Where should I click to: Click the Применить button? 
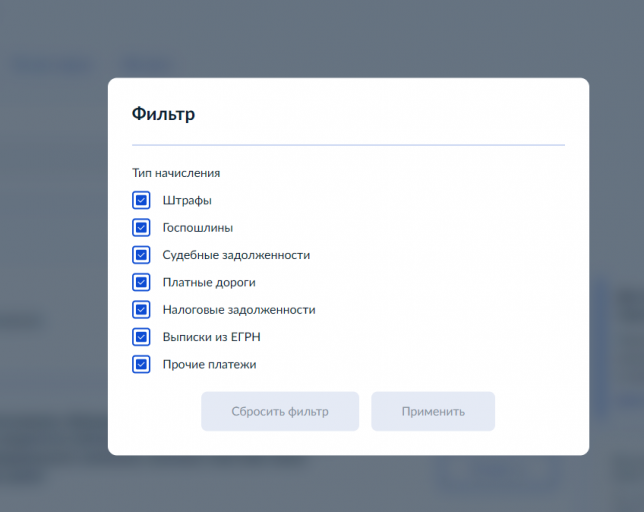click(x=433, y=411)
